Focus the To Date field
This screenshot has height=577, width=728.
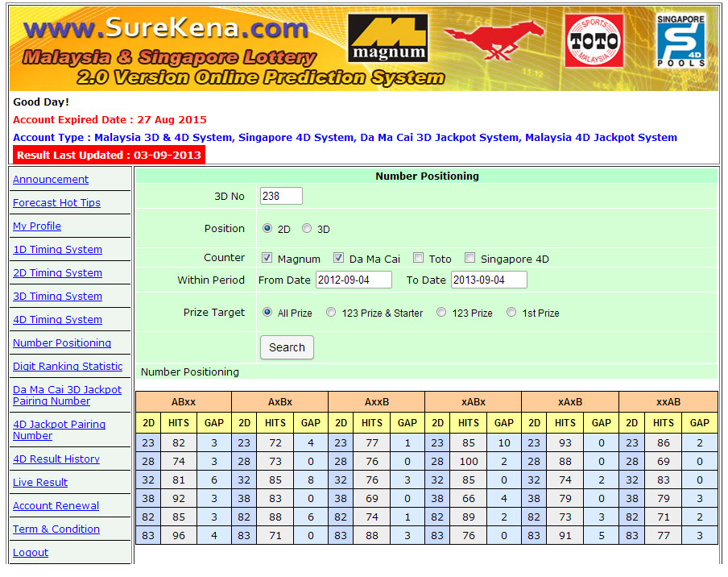click(489, 280)
